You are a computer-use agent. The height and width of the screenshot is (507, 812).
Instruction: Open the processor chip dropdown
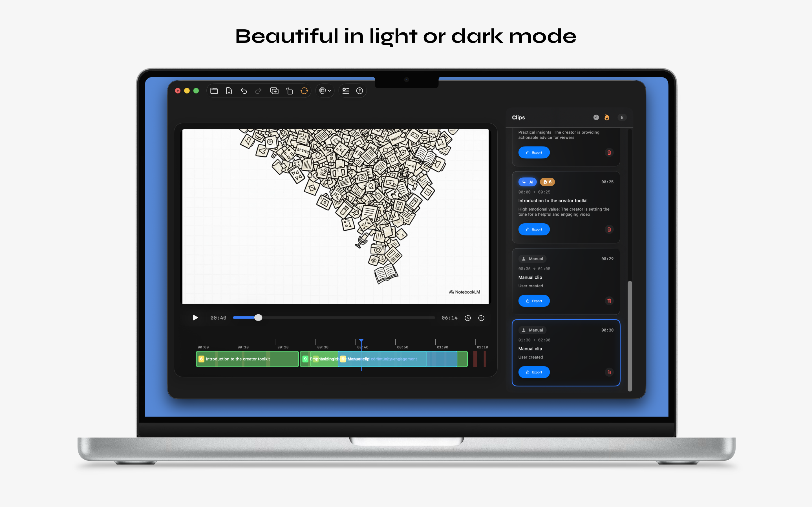pyautogui.click(x=323, y=91)
